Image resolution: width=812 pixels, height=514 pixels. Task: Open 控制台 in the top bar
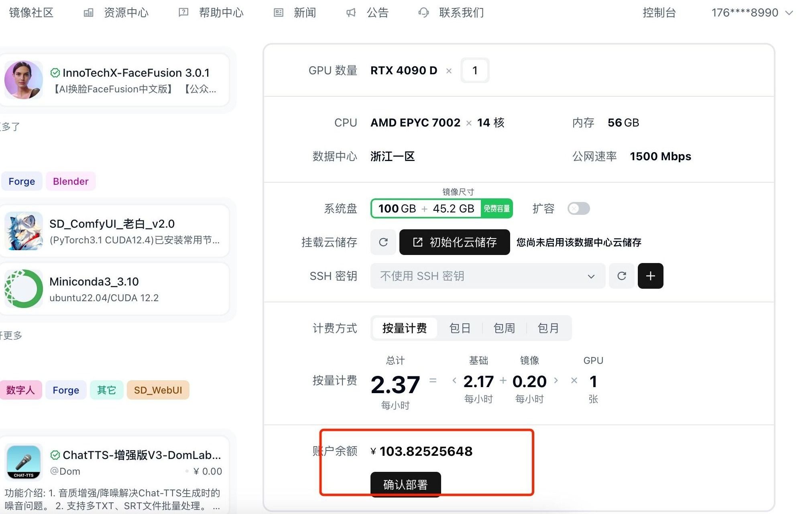pyautogui.click(x=659, y=13)
